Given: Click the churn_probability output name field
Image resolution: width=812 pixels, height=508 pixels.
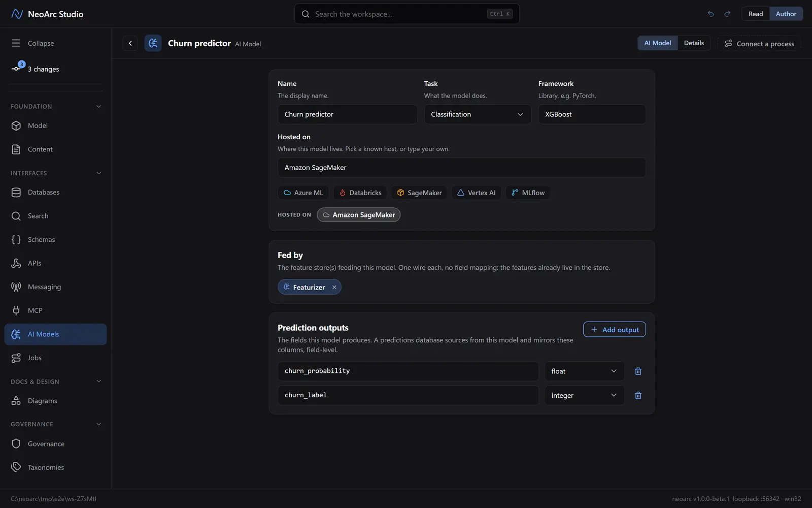Looking at the screenshot, I should pos(408,371).
